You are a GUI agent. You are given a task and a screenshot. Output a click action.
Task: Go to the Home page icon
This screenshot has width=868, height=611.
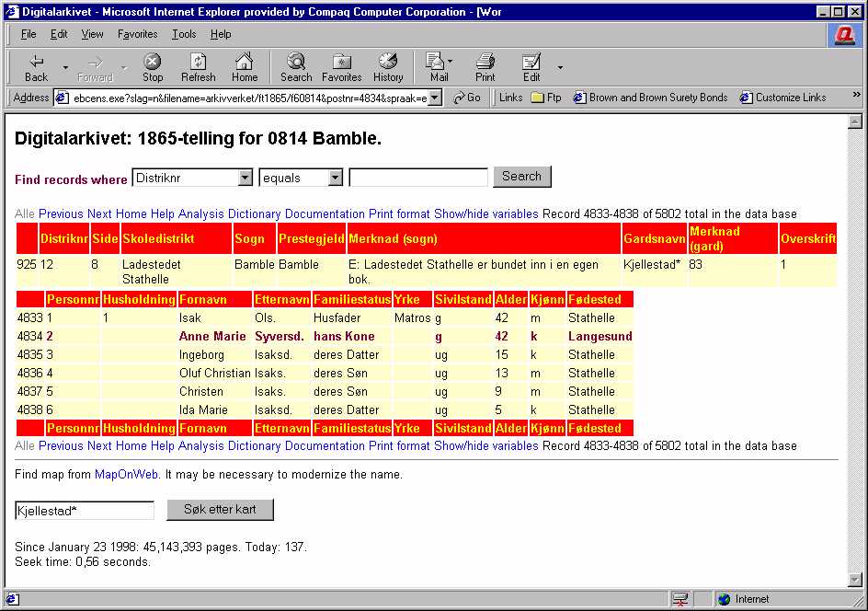tap(245, 67)
